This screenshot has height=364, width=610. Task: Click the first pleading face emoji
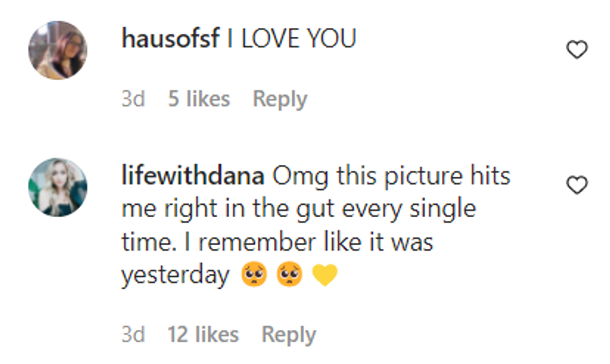tap(253, 276)
